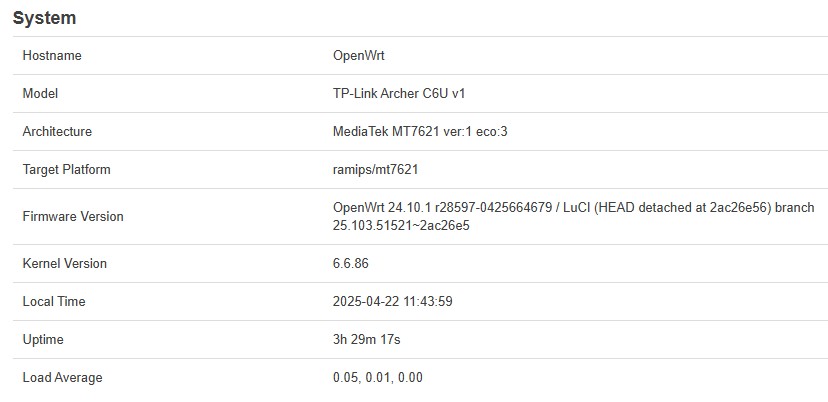
Task: Select the Architecture label
Action: tap(57, 132)
